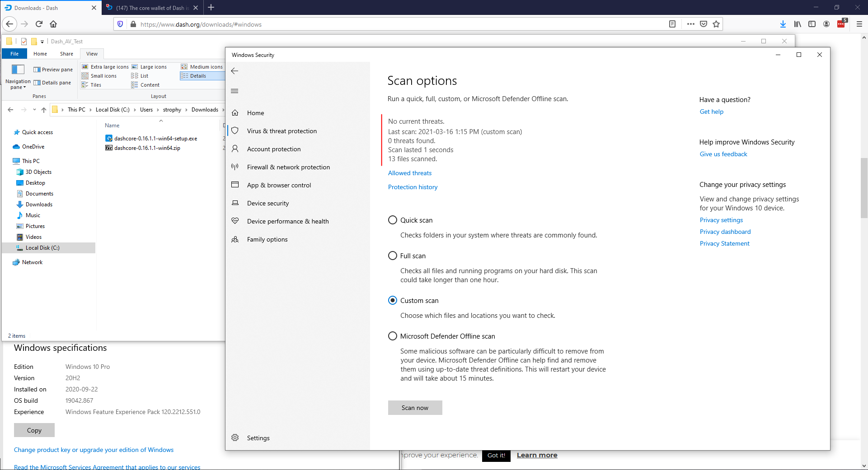Open Firewall & network protection icon

(x=235, y=167)
